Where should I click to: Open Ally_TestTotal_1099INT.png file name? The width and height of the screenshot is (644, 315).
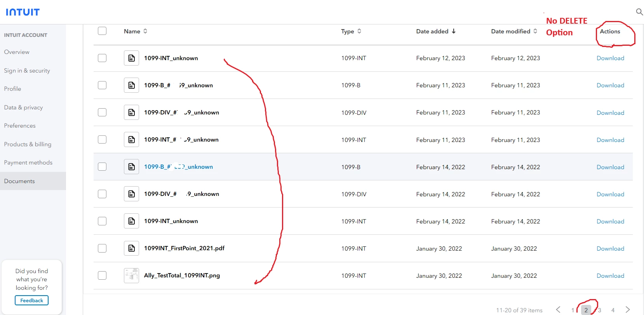tap(182, 275)
